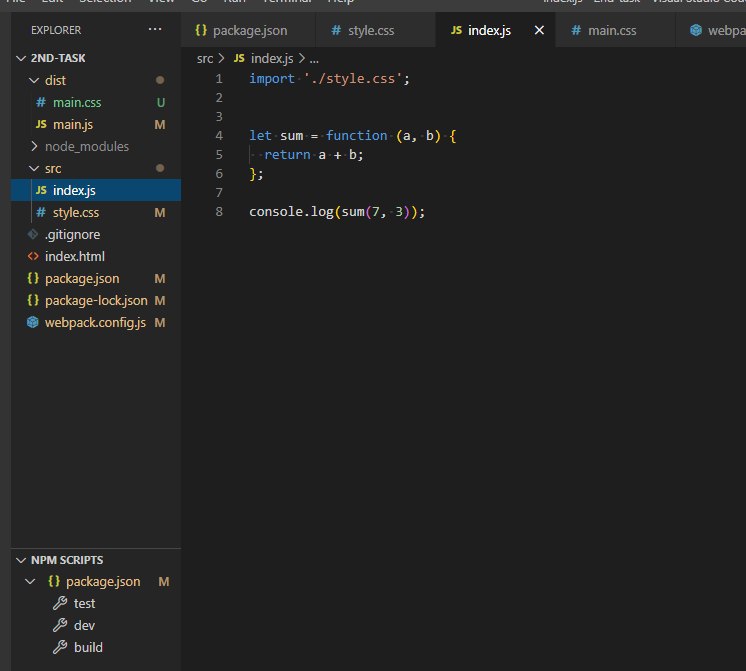Click the U status badge on main.css
Viewport: 746px width, 671px height.
pyautogui.click(x=161, y=103)
